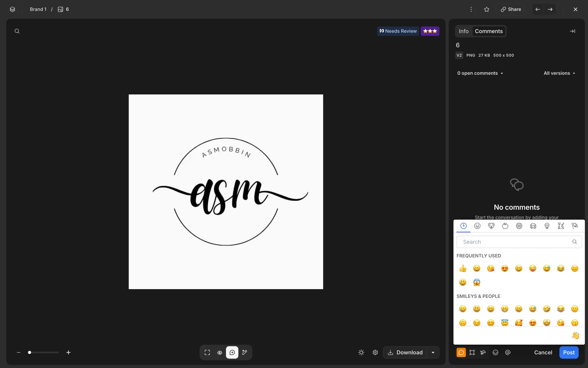The width and height of the screenshot is (588, 368).
Task: Click the Share button
Action: (x=511, y=9)
